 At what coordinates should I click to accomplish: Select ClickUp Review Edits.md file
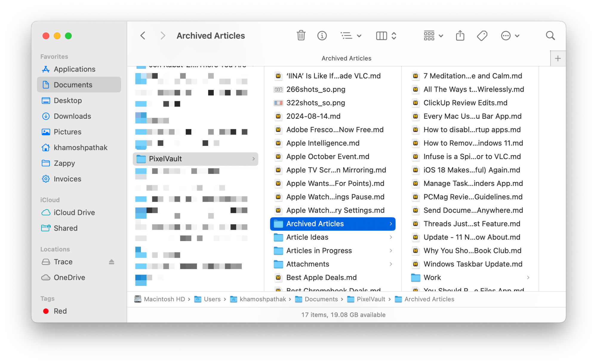click(x=470, y=103)
